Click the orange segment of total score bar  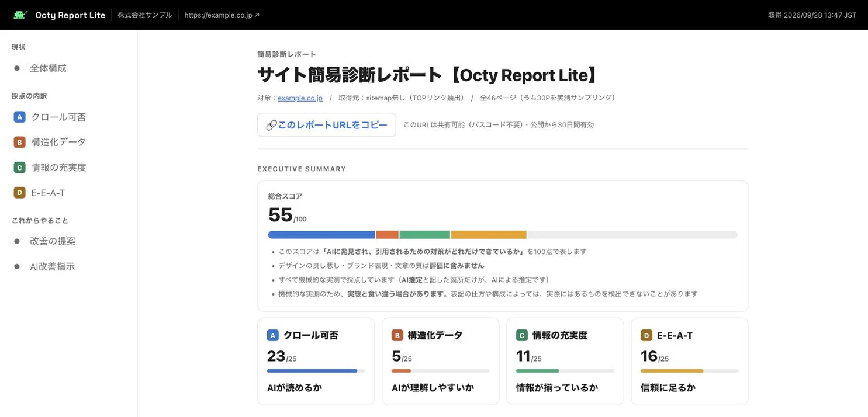[387, 235]
